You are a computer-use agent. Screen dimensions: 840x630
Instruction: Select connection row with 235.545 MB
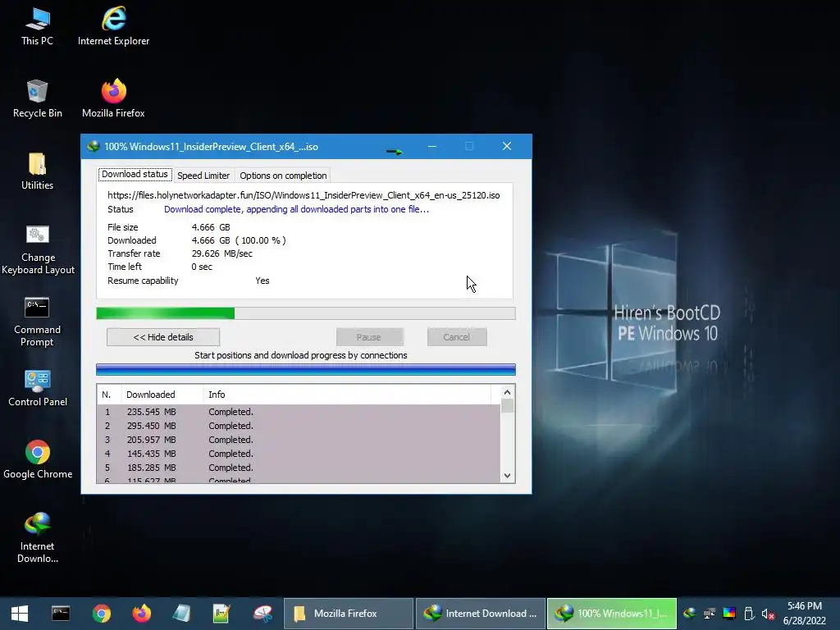click(299, 412)
